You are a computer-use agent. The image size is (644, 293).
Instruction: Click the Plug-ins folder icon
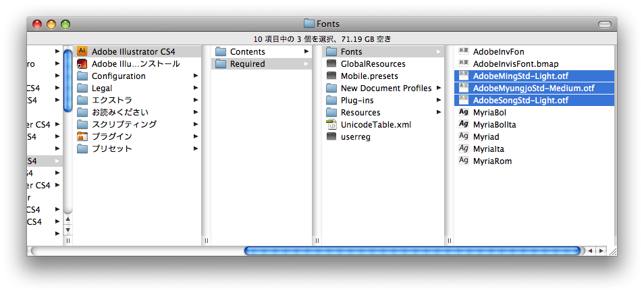[x=331, y=101]
